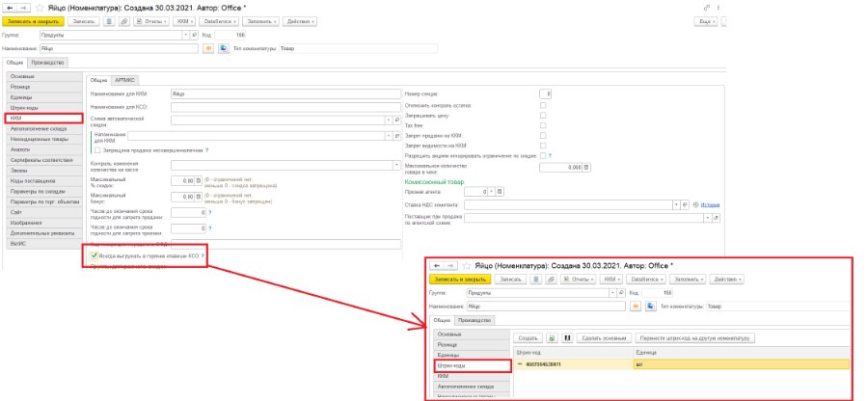The image size is (868, 401).
Task: Open paperclip attachments icon in main window
Action: point(124,21)
